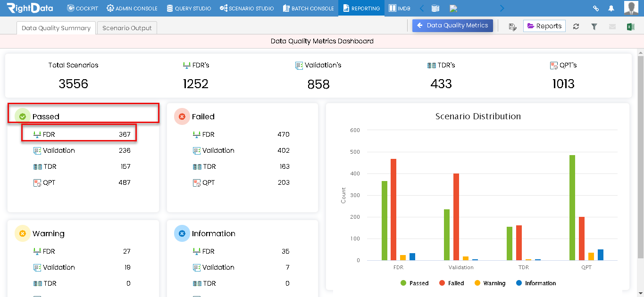Image resolution: width=644 pixels, height=297 pixels.
Task: Export dashboard using the Excel icon
Action: (x=630, y=26)
